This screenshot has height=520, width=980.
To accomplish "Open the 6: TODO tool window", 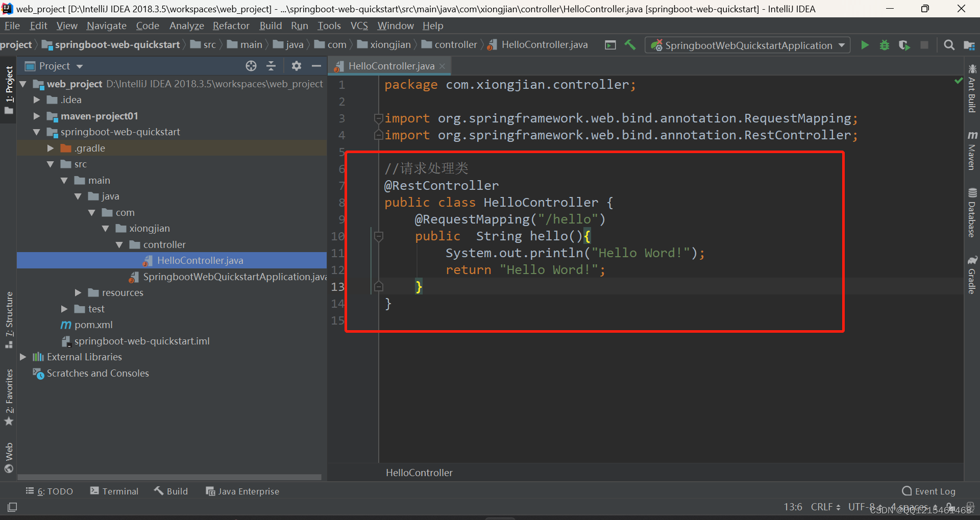I will tap(49, 491).
